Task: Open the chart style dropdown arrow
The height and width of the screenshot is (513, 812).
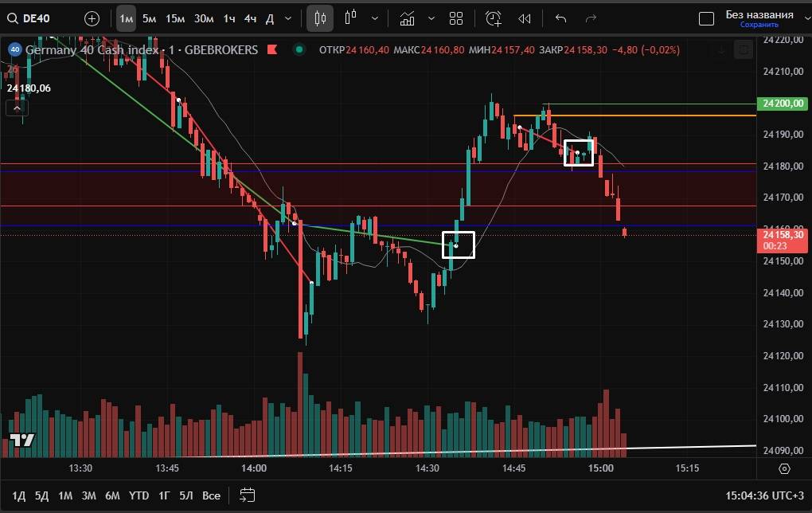Action: point(374,19)
